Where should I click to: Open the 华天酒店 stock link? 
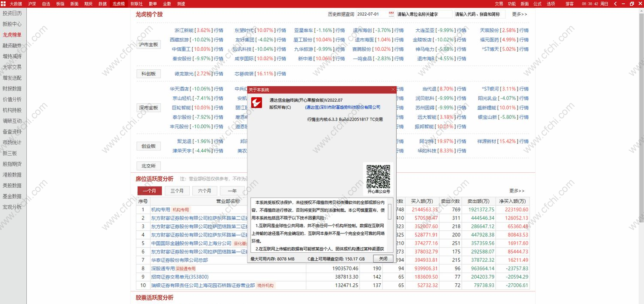pyautogui.click(x=179, y=89)
